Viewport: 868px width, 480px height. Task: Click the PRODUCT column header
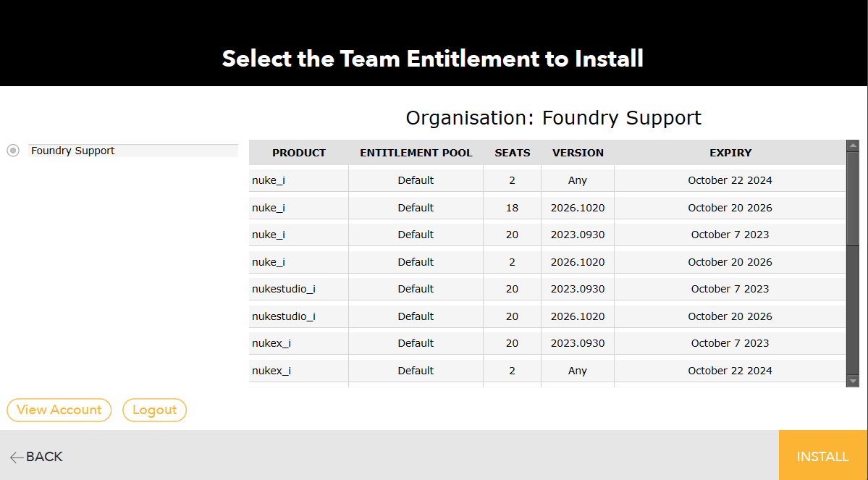[x=299, y=153]
